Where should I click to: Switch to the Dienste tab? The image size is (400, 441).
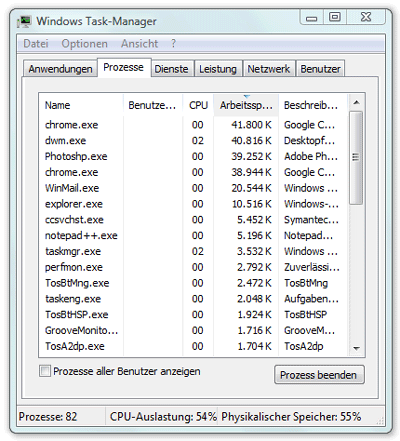pos(171,69)
